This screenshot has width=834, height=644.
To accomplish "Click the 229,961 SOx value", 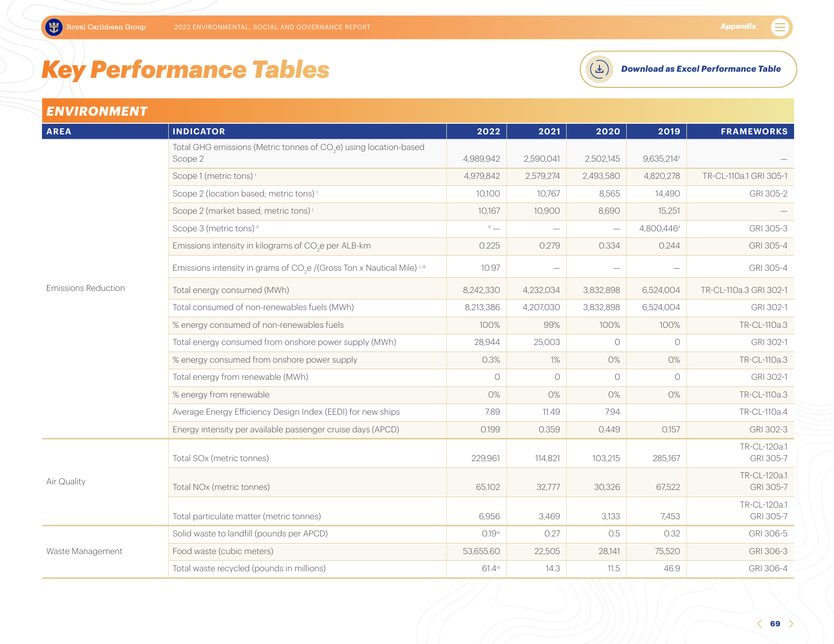I will point(486,458).
